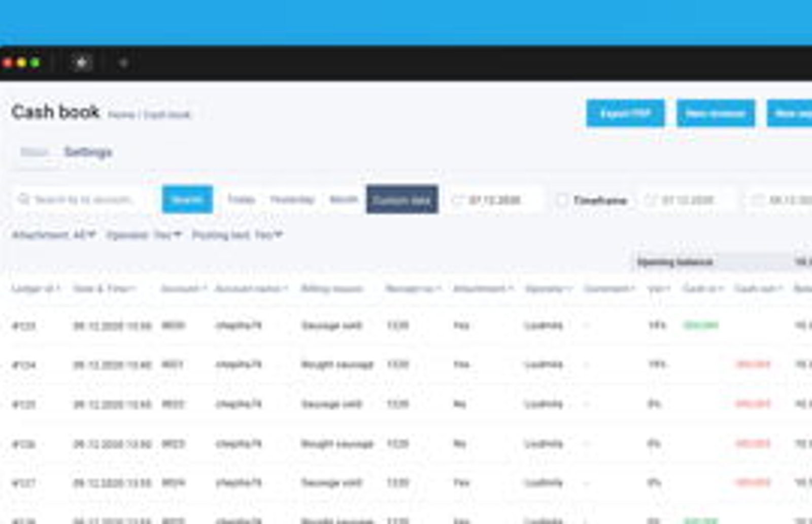Click calendar icon of first timeframe date

(650, 200)
